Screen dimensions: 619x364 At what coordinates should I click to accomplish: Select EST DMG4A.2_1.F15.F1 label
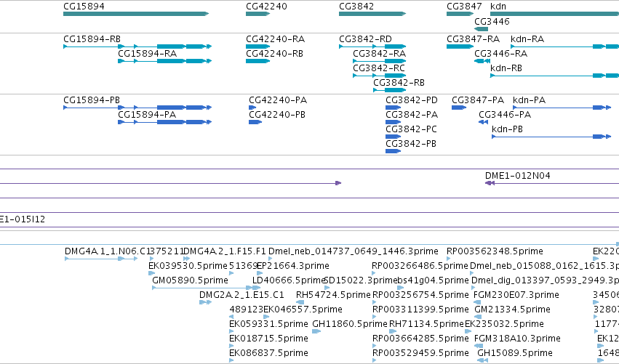225,251
